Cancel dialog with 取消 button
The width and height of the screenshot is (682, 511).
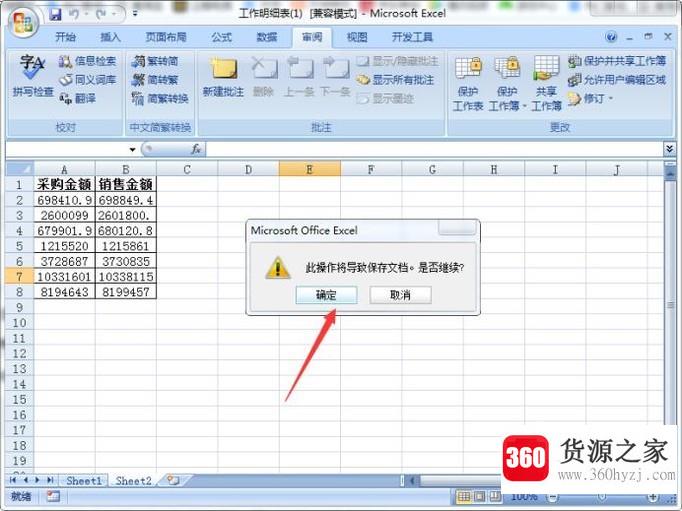point(400,295)
